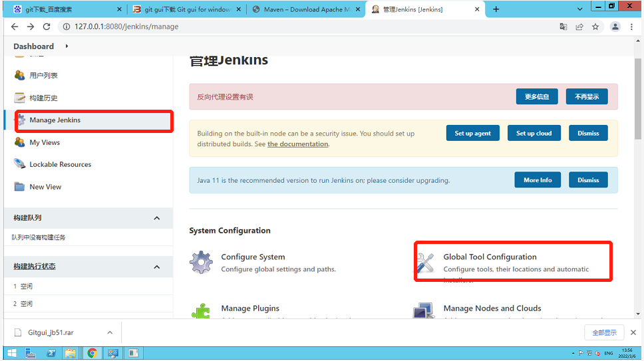
Task: Click the More Info button
Action: [538, 180]
